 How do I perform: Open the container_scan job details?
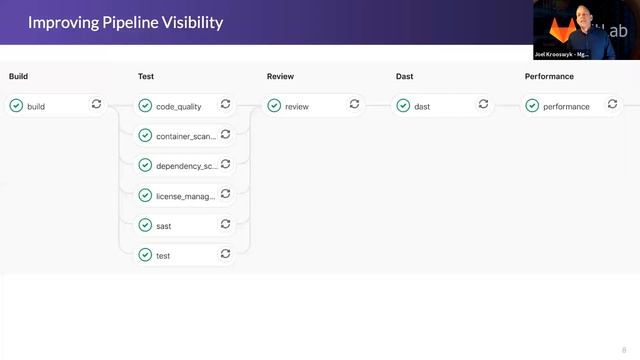click(x=186, y=136)
